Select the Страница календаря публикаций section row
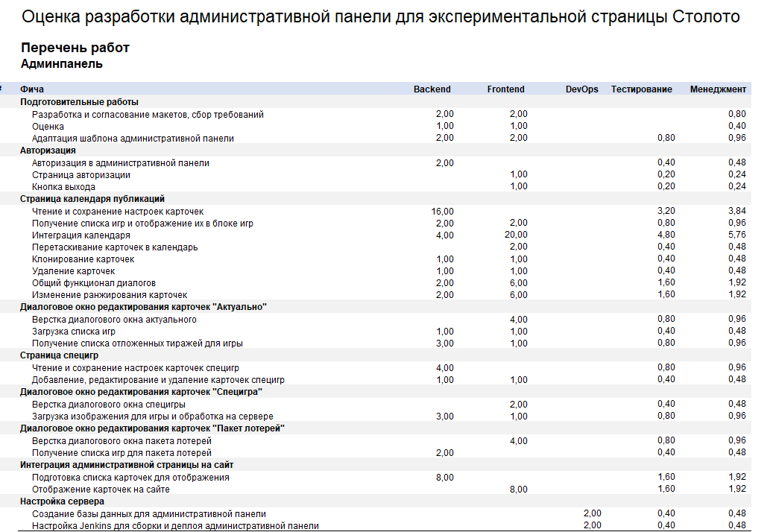The image size is (773, 532). click(x=92, y=199)
